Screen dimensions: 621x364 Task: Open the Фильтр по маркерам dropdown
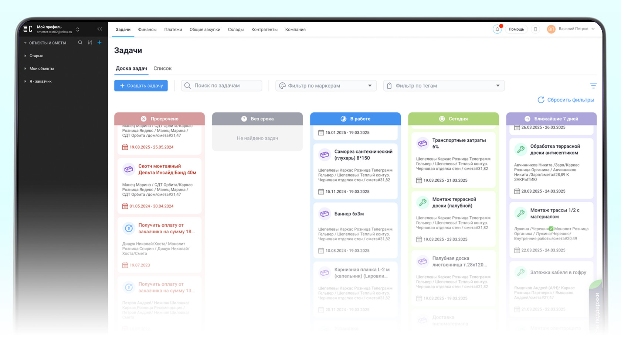(x=326, y=86)
